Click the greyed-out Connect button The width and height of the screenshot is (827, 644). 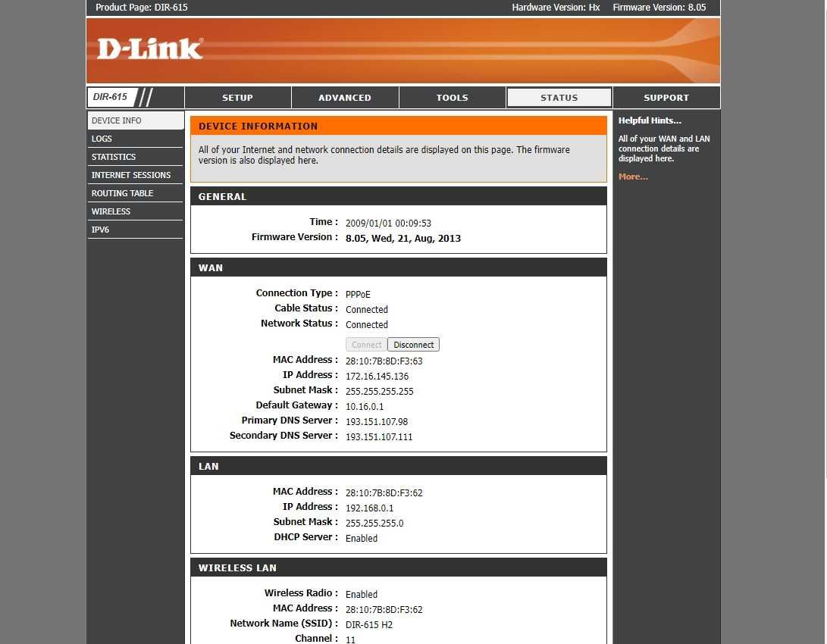point(367,345)
